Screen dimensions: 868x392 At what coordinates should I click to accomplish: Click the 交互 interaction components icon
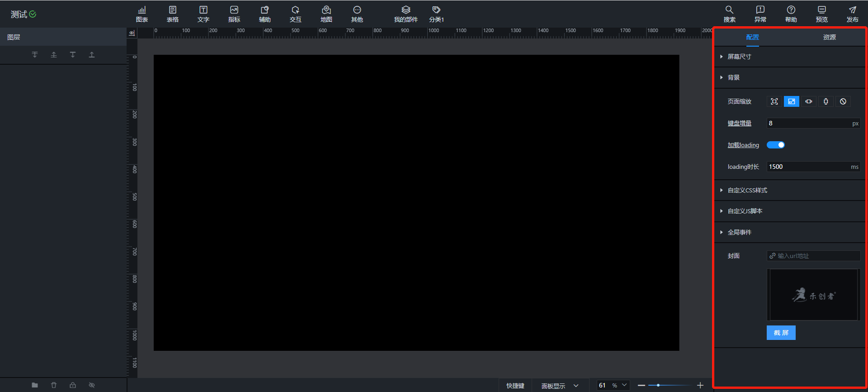(x=295, y=14)
